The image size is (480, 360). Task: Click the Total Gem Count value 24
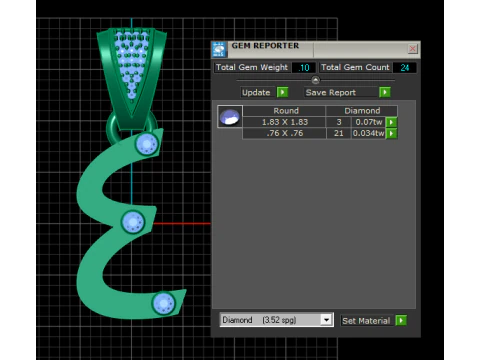point(405,68)
